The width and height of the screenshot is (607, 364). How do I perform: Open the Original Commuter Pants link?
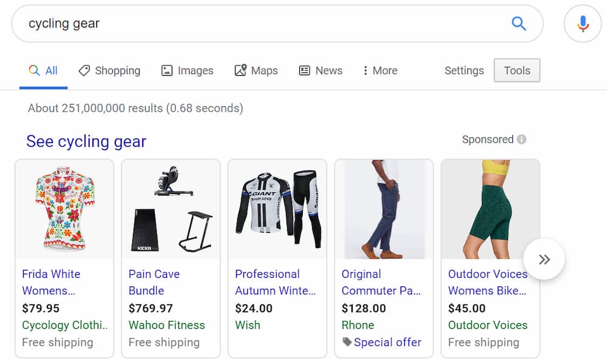(x=381, y=282)
